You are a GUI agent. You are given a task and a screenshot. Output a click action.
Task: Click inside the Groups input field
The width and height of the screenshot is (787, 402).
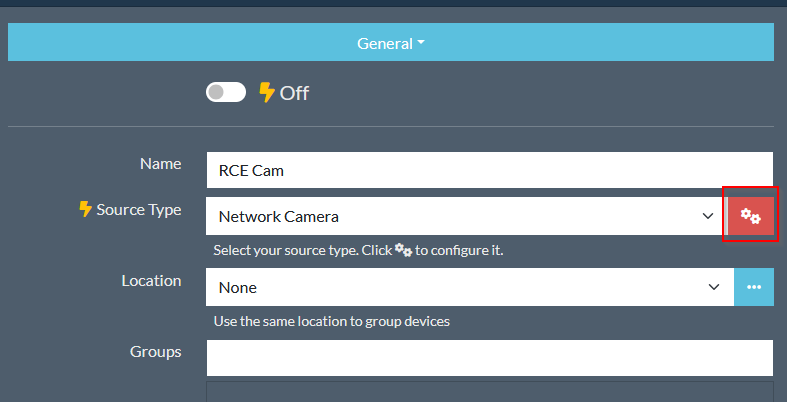coord(489,358)
